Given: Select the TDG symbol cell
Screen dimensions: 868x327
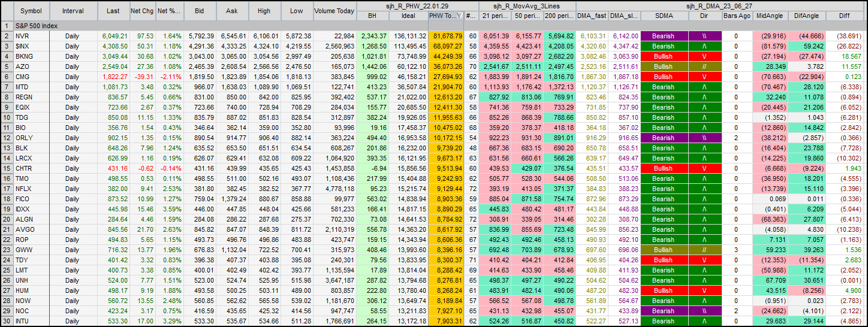Looking at the screenshot, I should [31, 118].
